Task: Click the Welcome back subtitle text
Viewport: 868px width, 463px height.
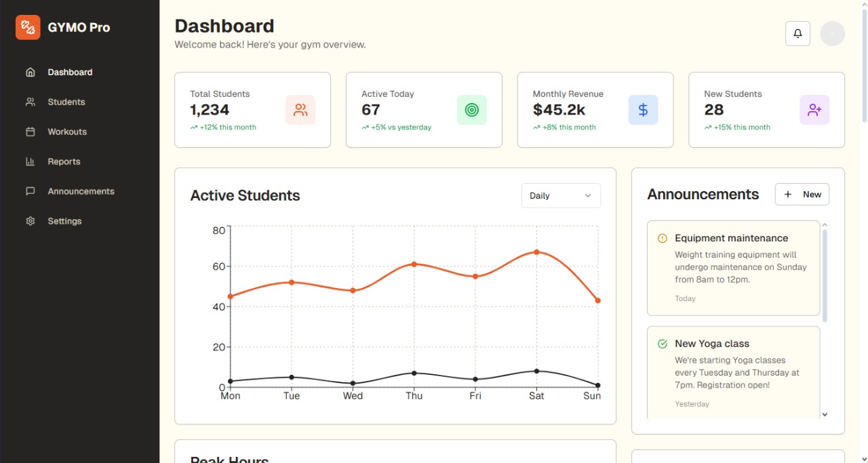Action: click(270, 45)
